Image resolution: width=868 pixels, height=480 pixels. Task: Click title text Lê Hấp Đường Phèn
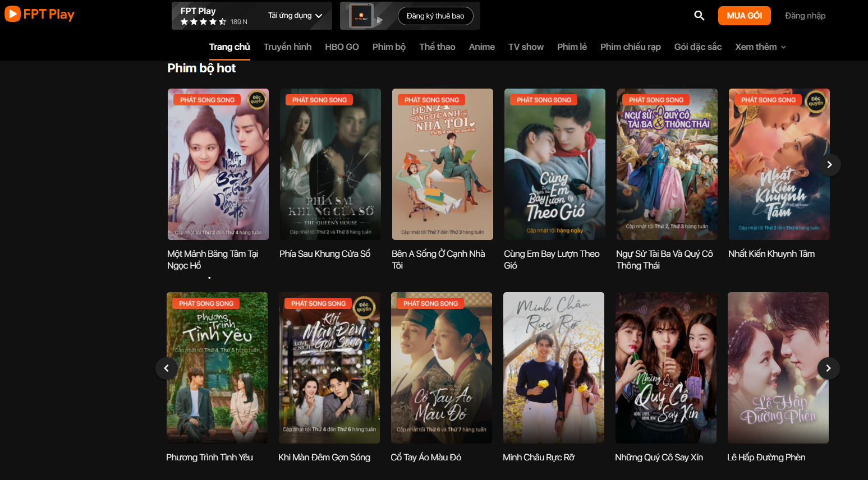coord(766,458)
